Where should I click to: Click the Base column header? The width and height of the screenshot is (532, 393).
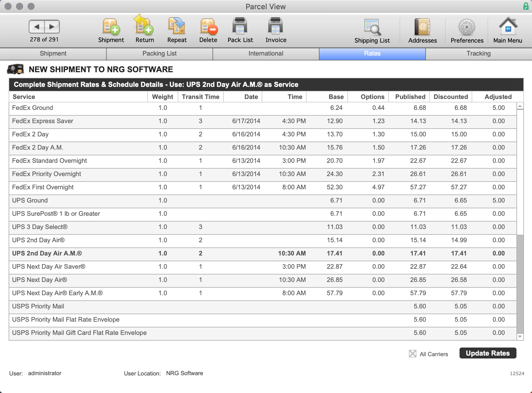tap(327, 97)
